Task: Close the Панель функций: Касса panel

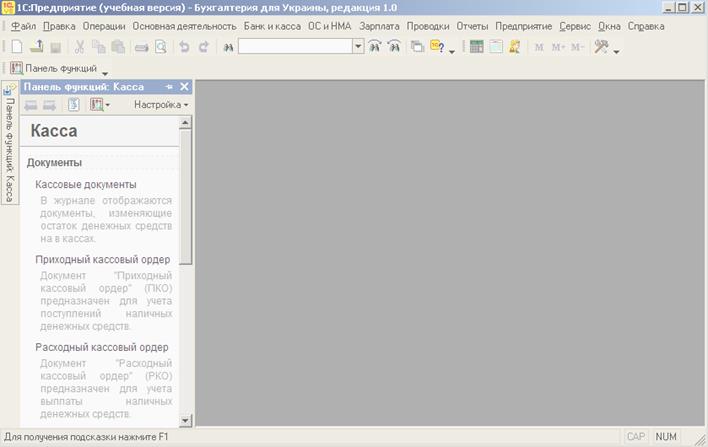Action: [x=184, y=87]
